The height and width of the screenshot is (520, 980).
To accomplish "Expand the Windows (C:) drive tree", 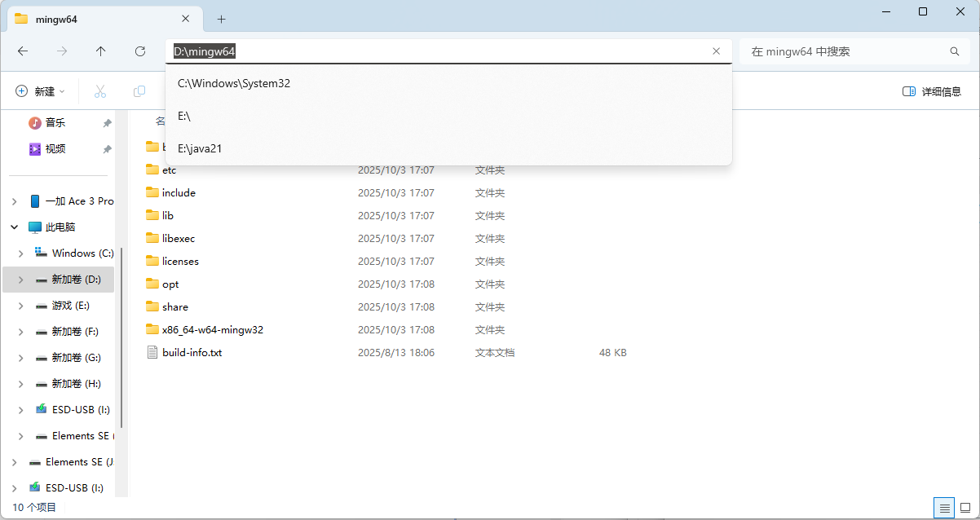I will click(x=20, y=253).
